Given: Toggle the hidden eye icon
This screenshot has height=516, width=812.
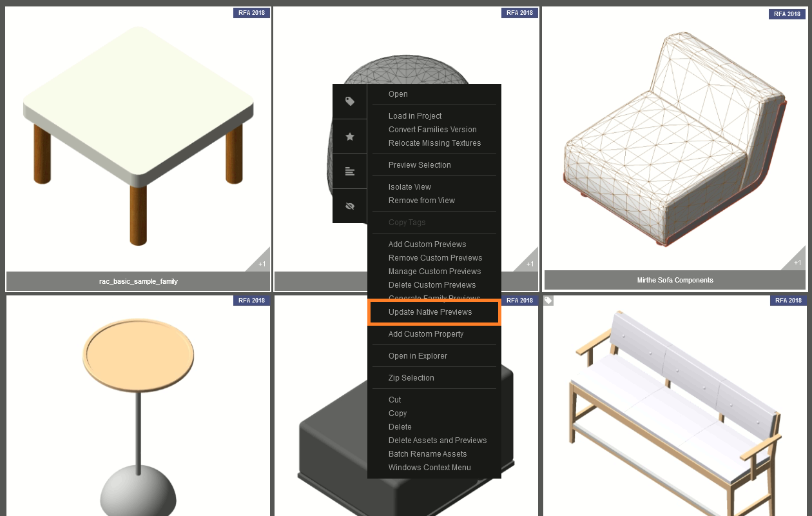Looking at the screenshot, I should coord(349,206).
